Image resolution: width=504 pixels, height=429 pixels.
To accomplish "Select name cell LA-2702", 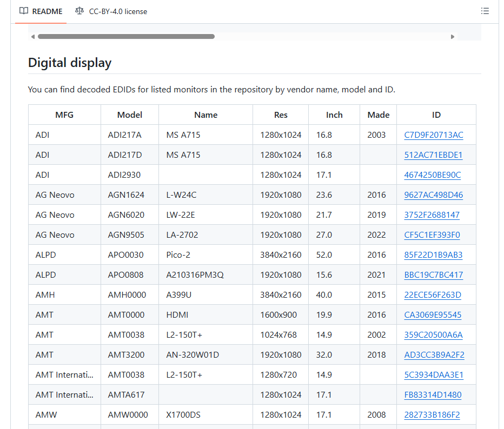I will point(205,234).
